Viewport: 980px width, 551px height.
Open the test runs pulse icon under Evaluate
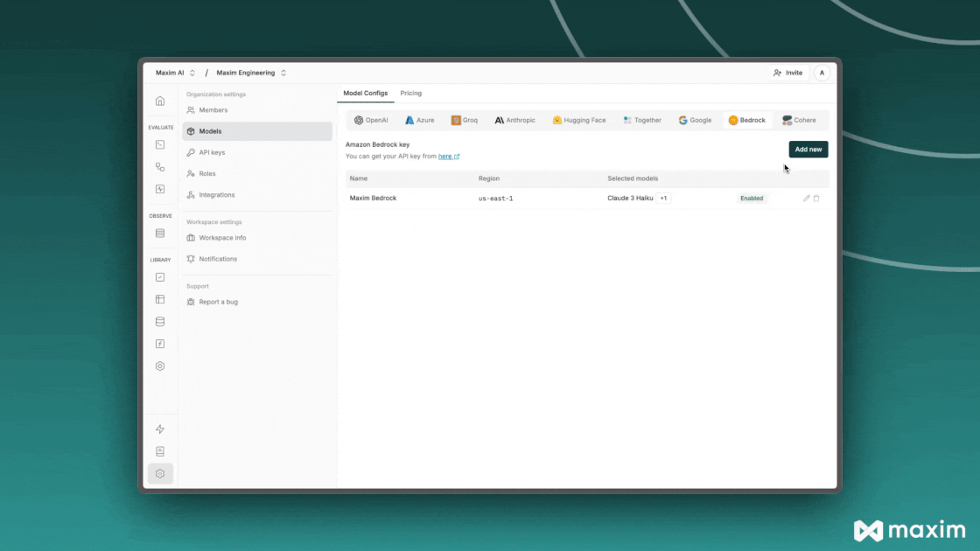click(160, 189)
